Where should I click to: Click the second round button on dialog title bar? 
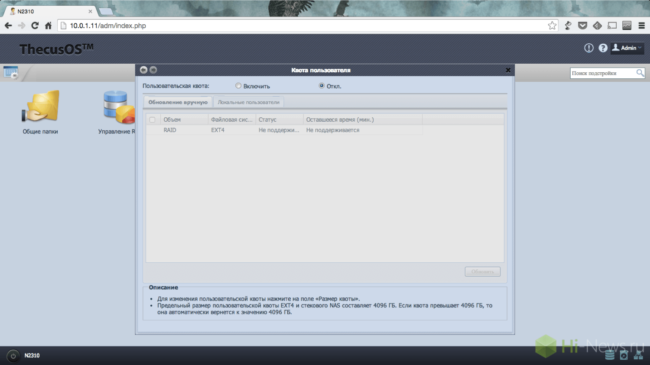tap(153, 70)
